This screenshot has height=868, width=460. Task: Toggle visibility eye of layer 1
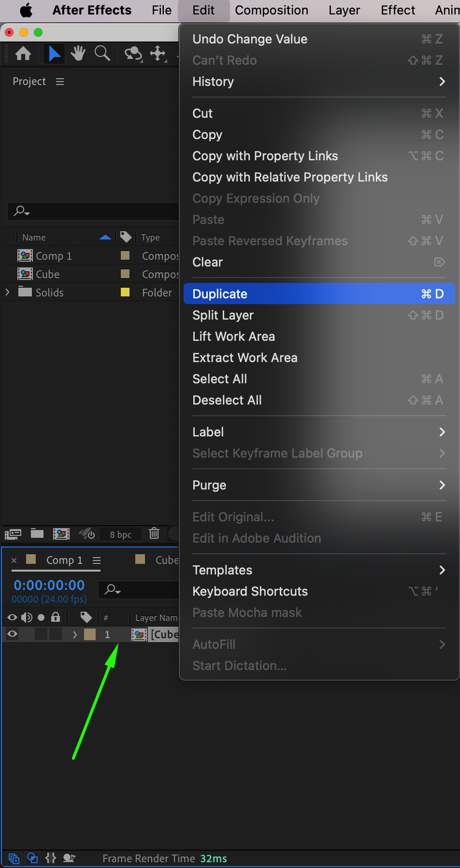point(13,634)
